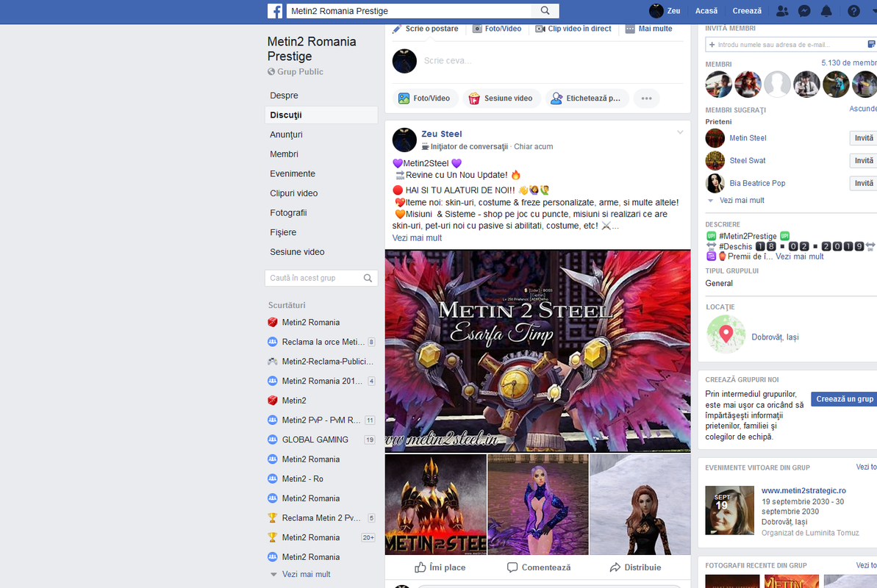The width and height of the screenshot is (877, 588).
Task: Click the top Facebook search field
Action: tap(409, 10)
